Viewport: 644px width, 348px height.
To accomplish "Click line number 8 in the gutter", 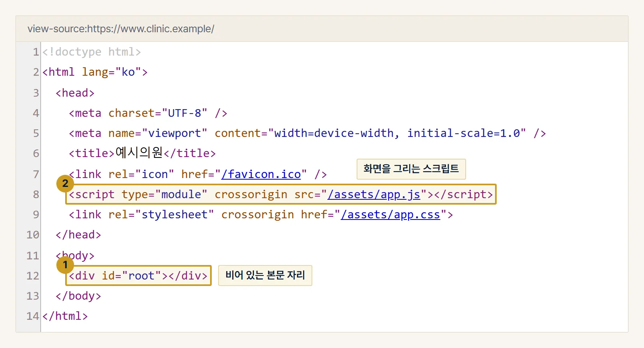I will (x=36, y=195).
